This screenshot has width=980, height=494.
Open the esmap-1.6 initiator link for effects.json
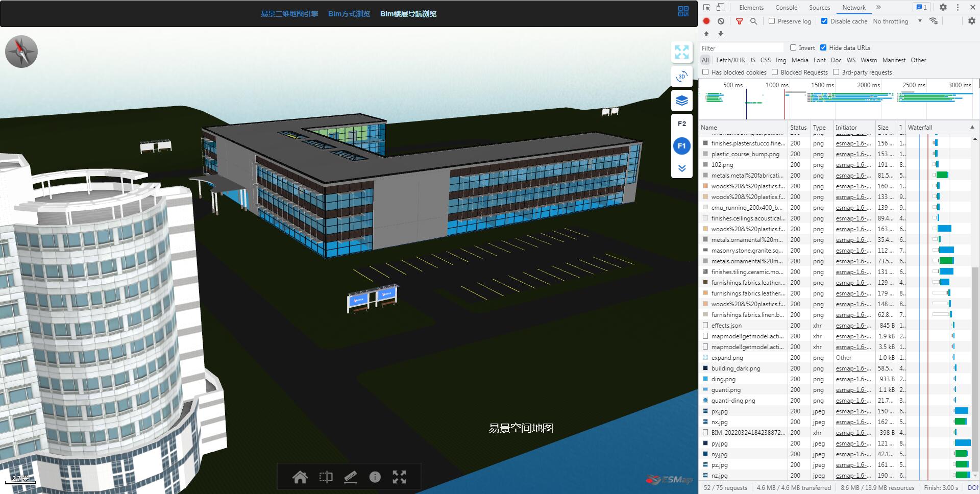click(852, 325)
